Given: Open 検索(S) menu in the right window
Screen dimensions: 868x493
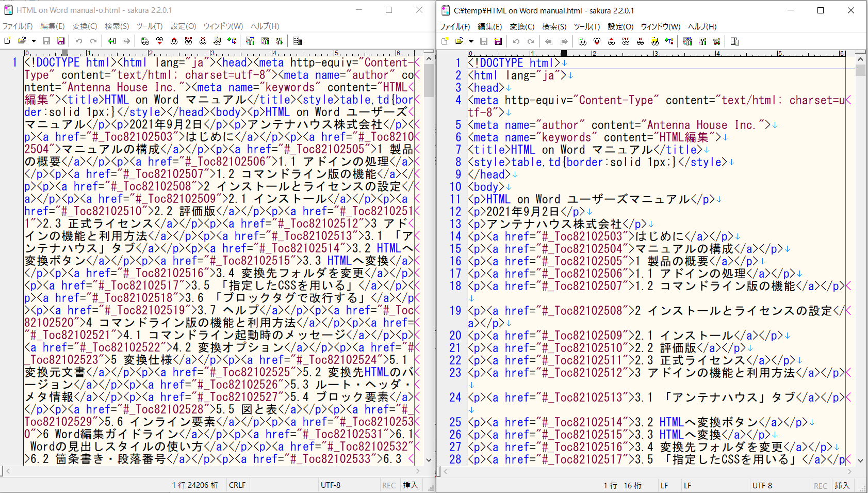Looking at the screenshot, I should coord(554,26).
